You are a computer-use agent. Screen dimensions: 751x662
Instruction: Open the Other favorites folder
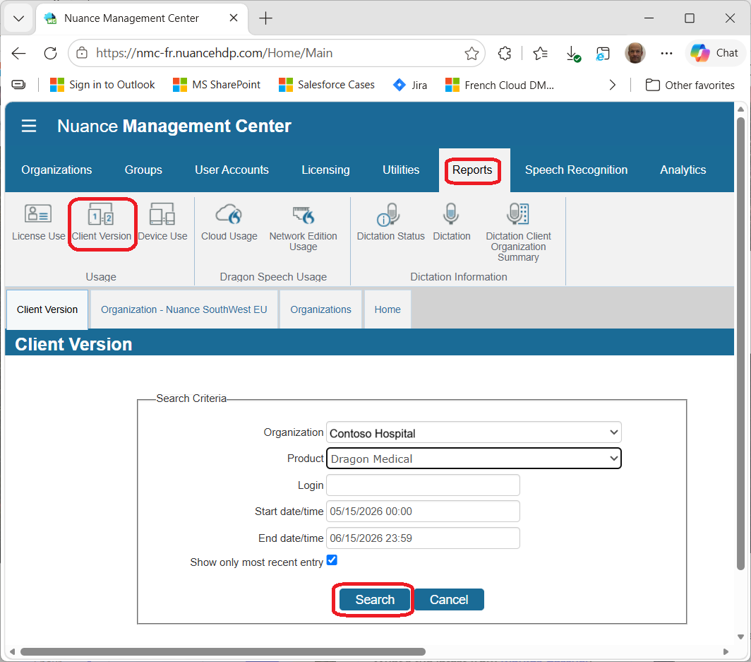690,85
